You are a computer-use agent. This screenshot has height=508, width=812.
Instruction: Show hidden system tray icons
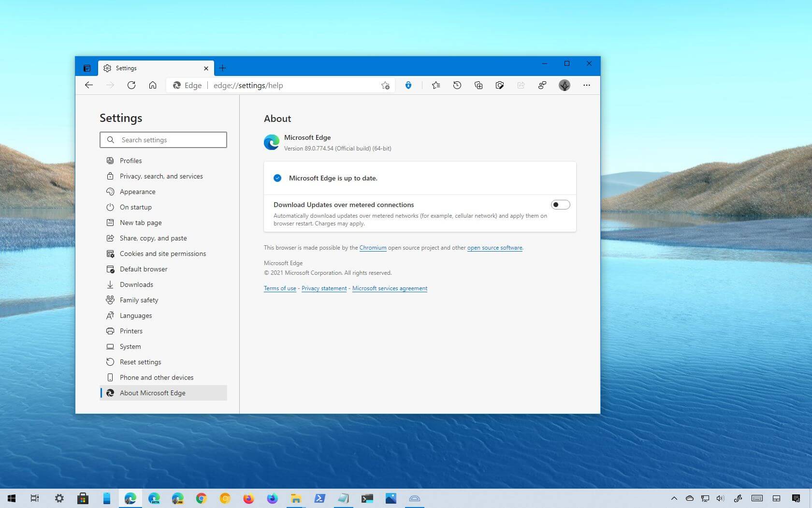click(674, 498)
